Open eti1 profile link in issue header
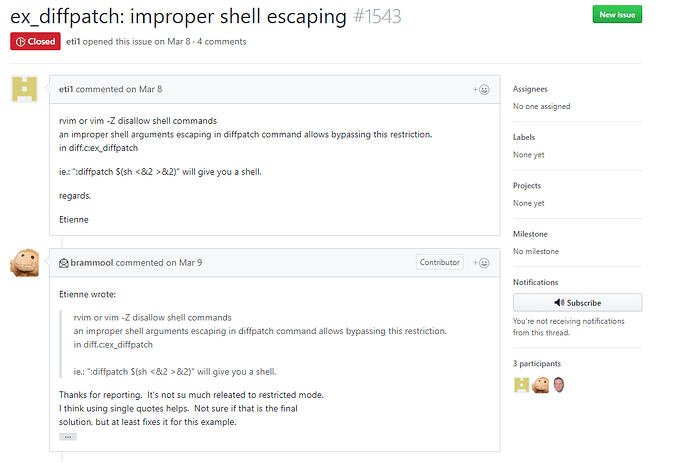690x463 pixels. (x=73, y=42)
